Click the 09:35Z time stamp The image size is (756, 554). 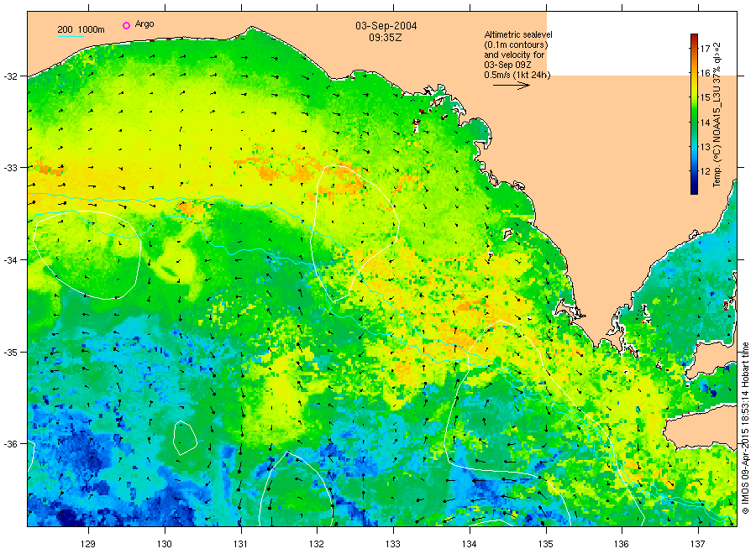(383, 38)
